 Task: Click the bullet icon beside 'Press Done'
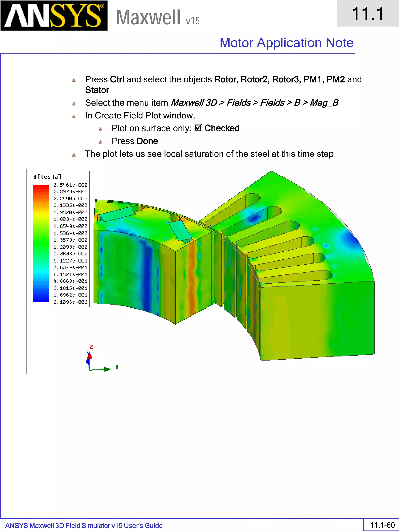click(x=101, y=142)
